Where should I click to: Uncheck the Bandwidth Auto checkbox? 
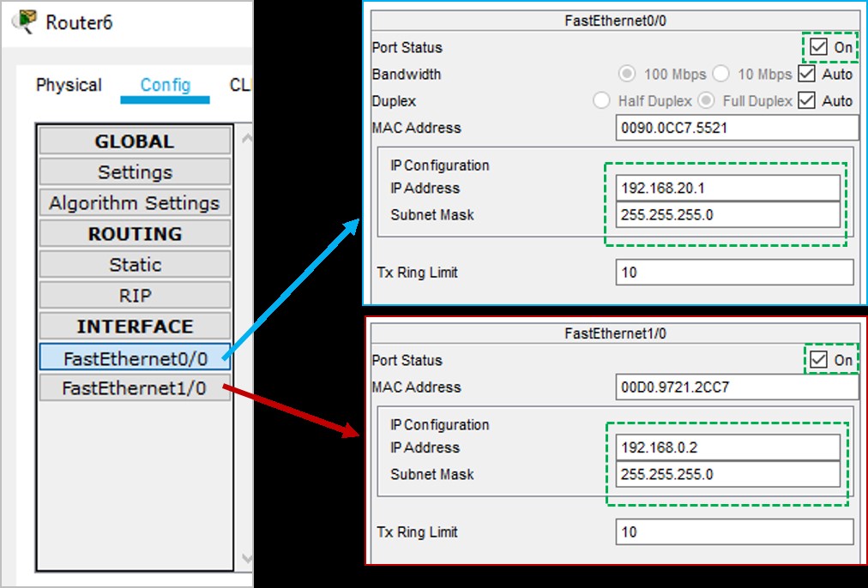tap(806, 75)
